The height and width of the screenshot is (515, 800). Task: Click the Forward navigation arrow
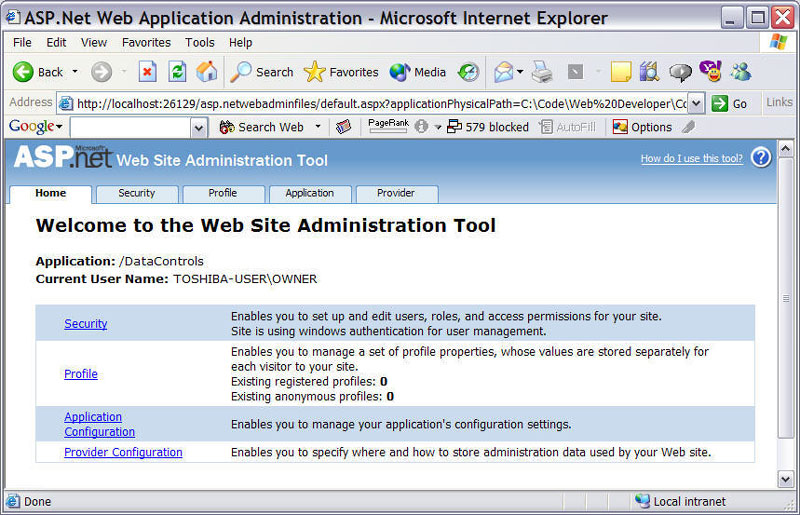(x=102, y=72)
